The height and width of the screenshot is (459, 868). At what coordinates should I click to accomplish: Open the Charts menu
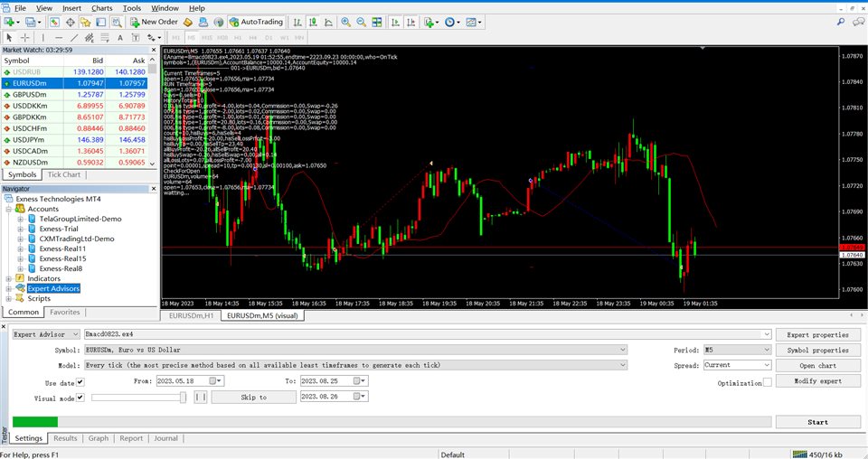(102, 8)
